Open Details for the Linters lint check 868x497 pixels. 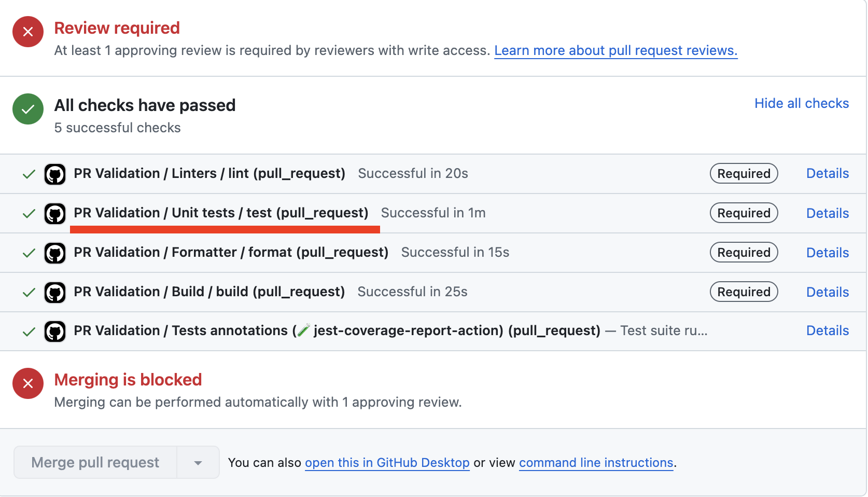(828, 173)
